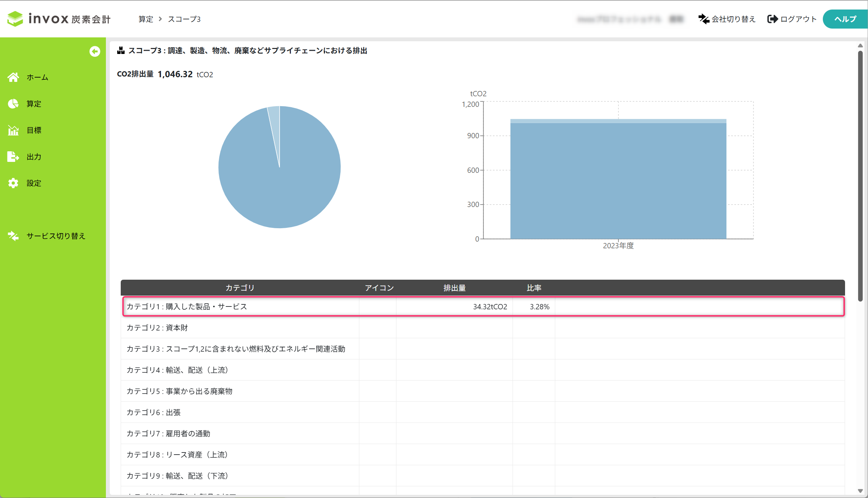The height and width of the screenshot is (498, 868).
Task: Select the スコープ3 breadcrumb item
Action: 184,19
